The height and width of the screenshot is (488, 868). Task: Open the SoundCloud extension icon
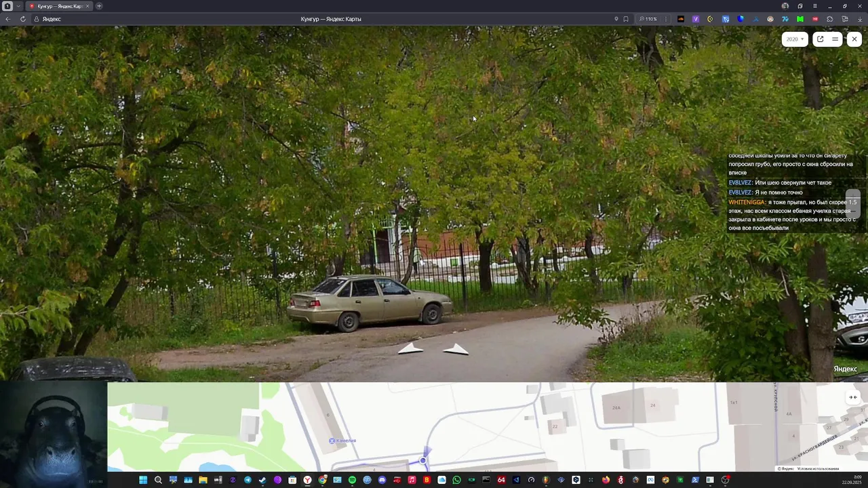click(x=681, y=19)
